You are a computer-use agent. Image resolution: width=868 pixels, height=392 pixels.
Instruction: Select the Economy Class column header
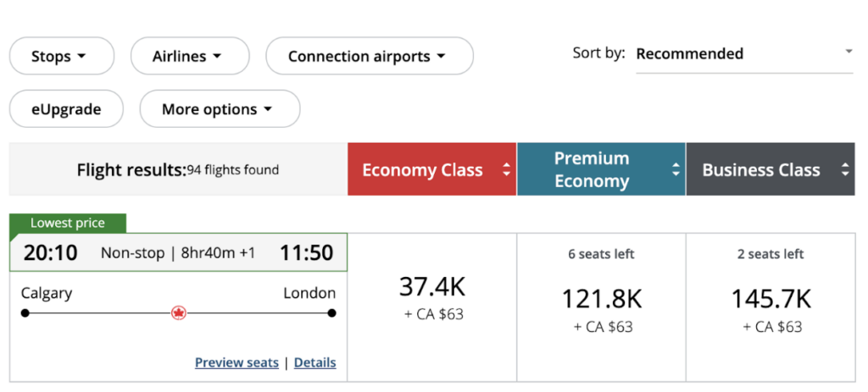point(422,170)
